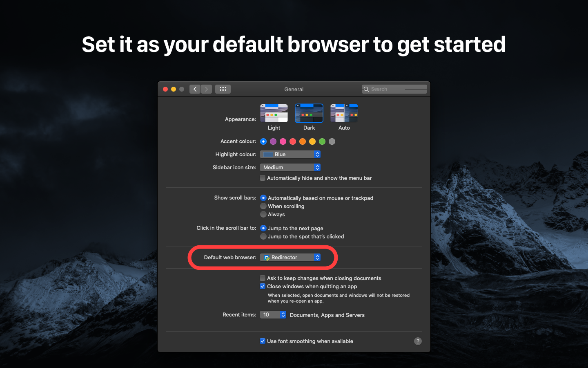
Task: Click the Search field in the toolbar
Action: pos(394,89)
